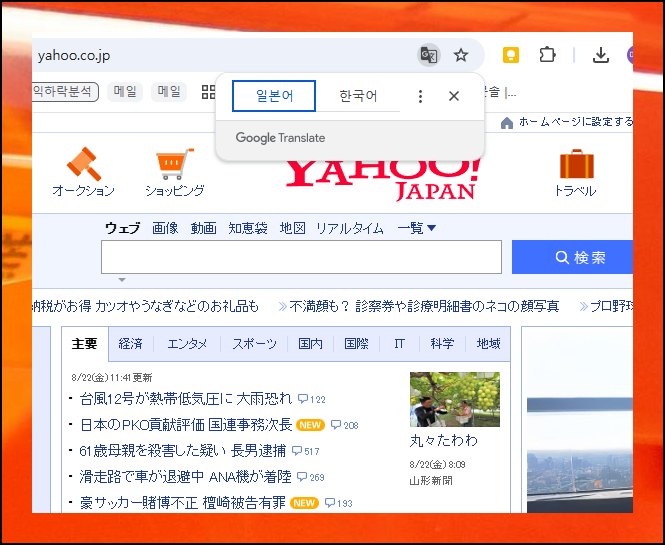Switch to the エンタメ news tab
665x545 pixels.
tap(187, 344)
